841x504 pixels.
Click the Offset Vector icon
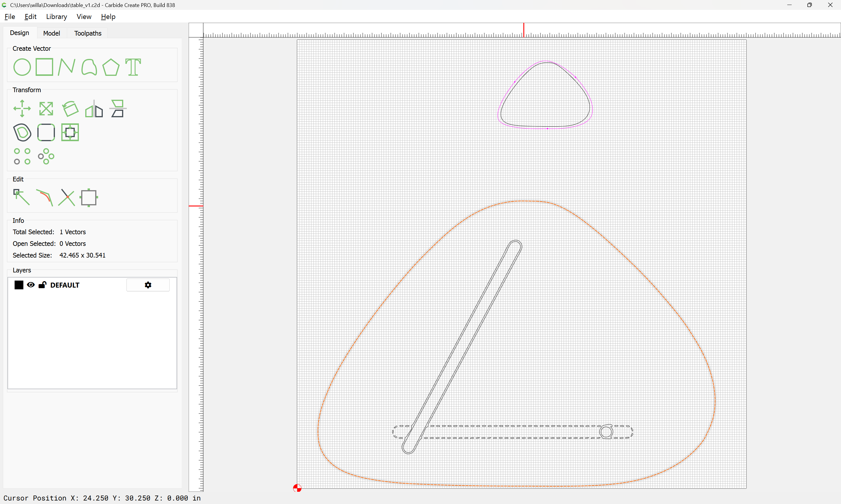pos(22,132)
